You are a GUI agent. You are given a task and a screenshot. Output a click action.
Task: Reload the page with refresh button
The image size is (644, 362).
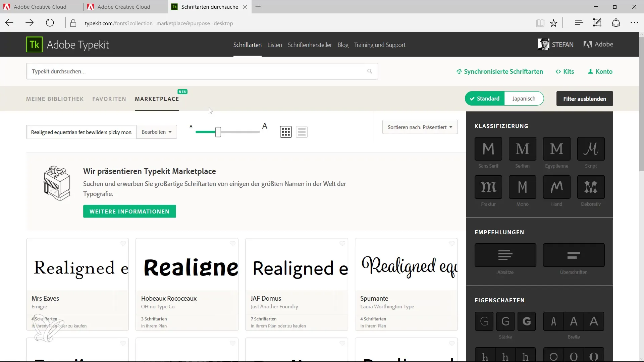(50, 23)
